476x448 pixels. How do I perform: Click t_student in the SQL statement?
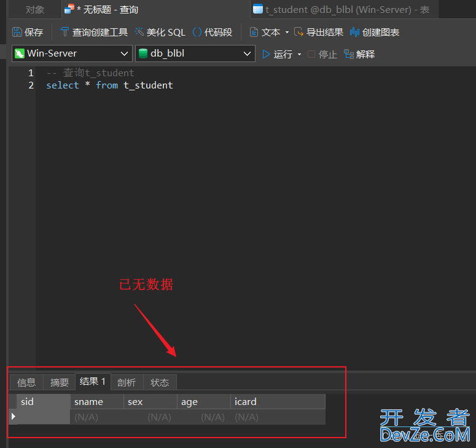click(148, 85)
